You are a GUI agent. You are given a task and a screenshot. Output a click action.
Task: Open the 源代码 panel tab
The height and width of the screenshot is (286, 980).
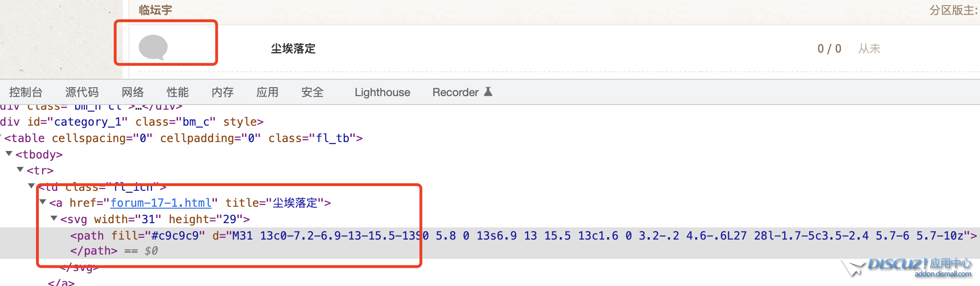pos(82,92)
